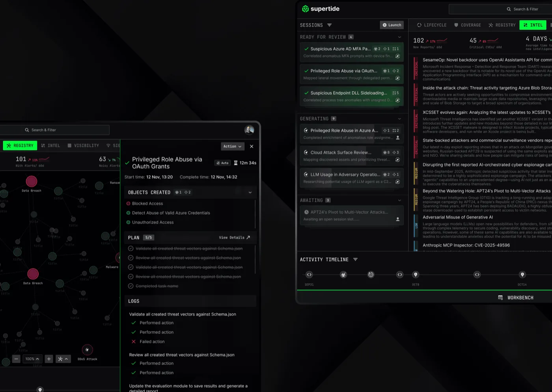Select the green Intel tab in the right window
The height and width of the screenshot is (392, 552).
click(x=533, y=25)
